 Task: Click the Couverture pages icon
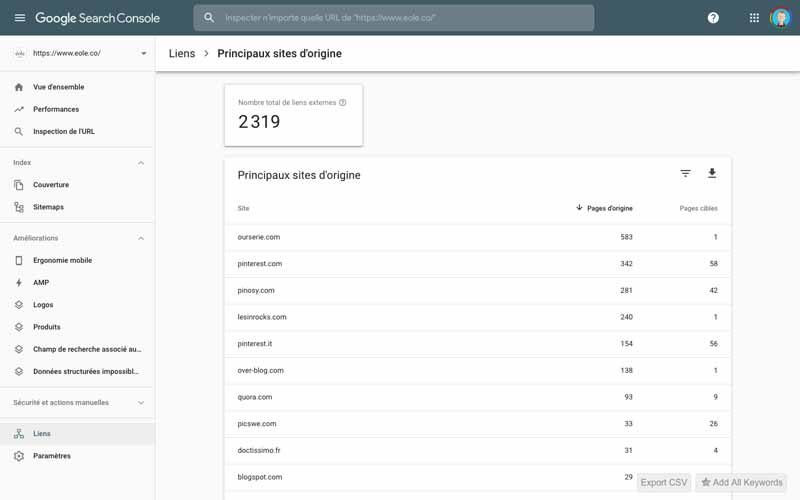click(19, 185)
